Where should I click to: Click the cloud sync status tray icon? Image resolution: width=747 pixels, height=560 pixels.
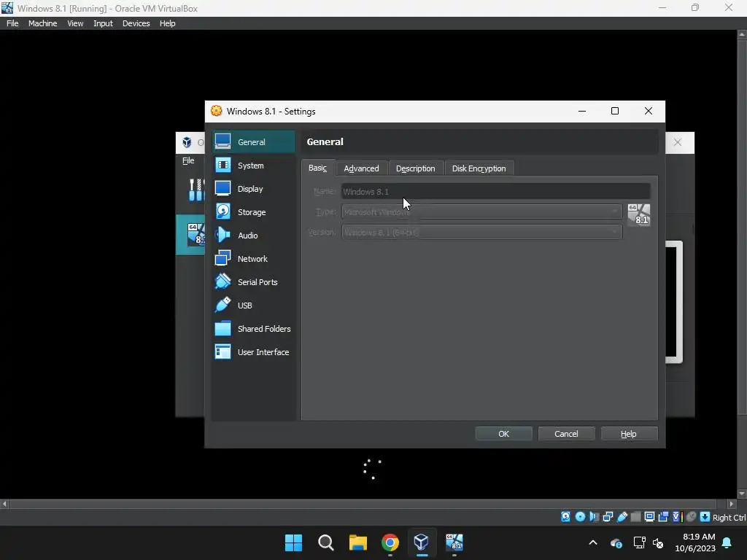coord(616,542)
